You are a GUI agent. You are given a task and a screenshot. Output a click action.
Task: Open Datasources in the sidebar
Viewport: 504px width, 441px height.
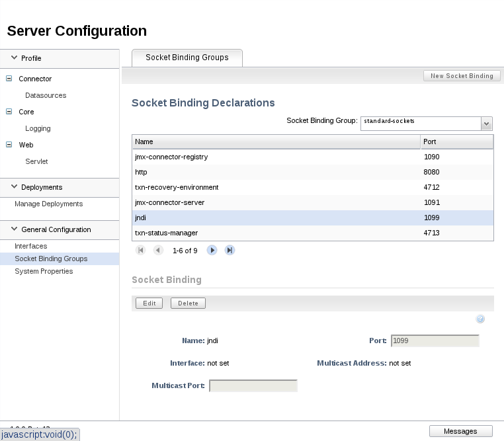(46, 95)
